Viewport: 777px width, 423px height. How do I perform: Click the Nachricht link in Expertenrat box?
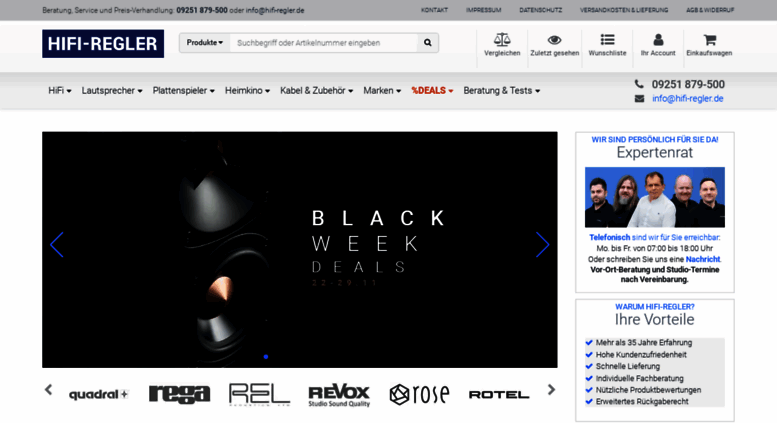(x=703, y=259)
